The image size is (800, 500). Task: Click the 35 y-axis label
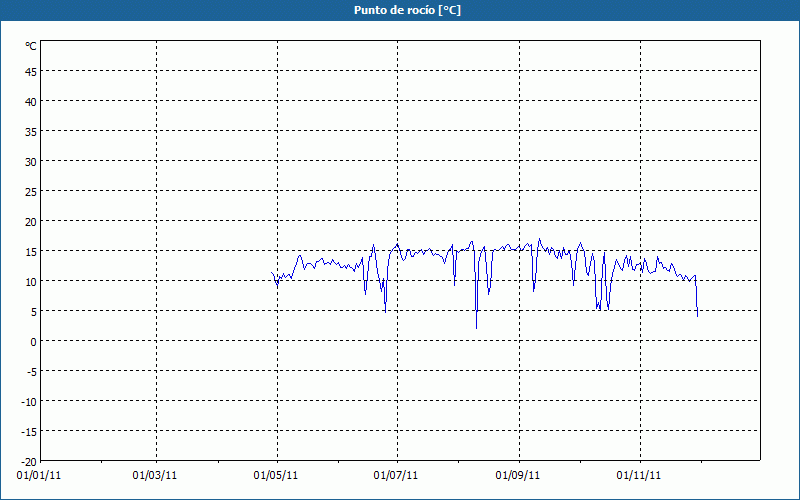click(31, 132)
